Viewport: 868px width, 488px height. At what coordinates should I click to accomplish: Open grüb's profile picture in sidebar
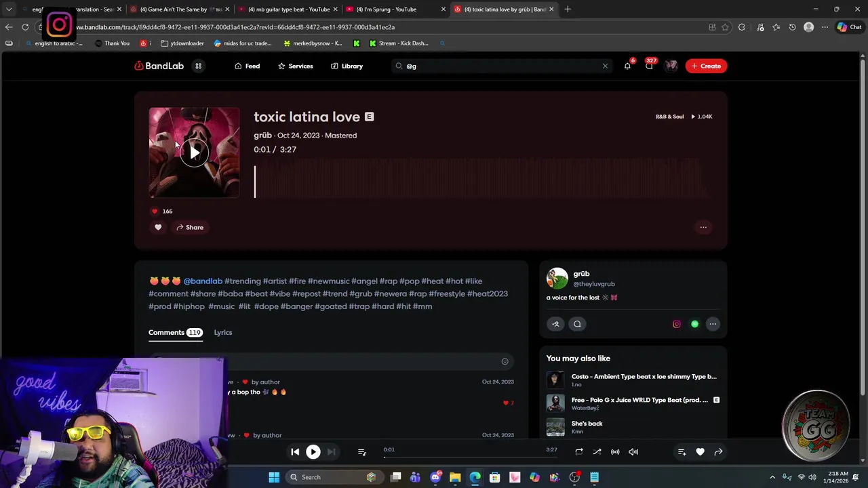(557, 279)
